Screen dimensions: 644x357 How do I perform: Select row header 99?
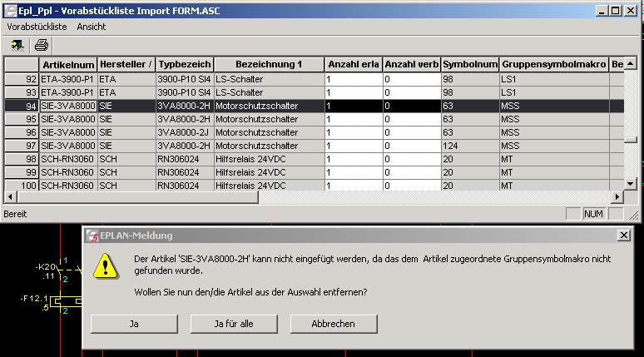click(22, 172)
